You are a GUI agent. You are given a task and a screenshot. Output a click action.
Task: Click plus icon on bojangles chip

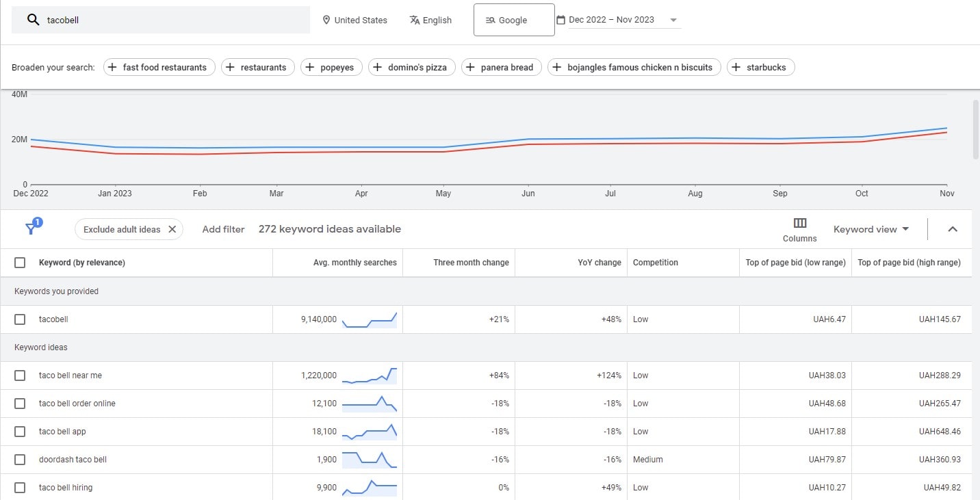pyautogui.click(x=557, y=67)
